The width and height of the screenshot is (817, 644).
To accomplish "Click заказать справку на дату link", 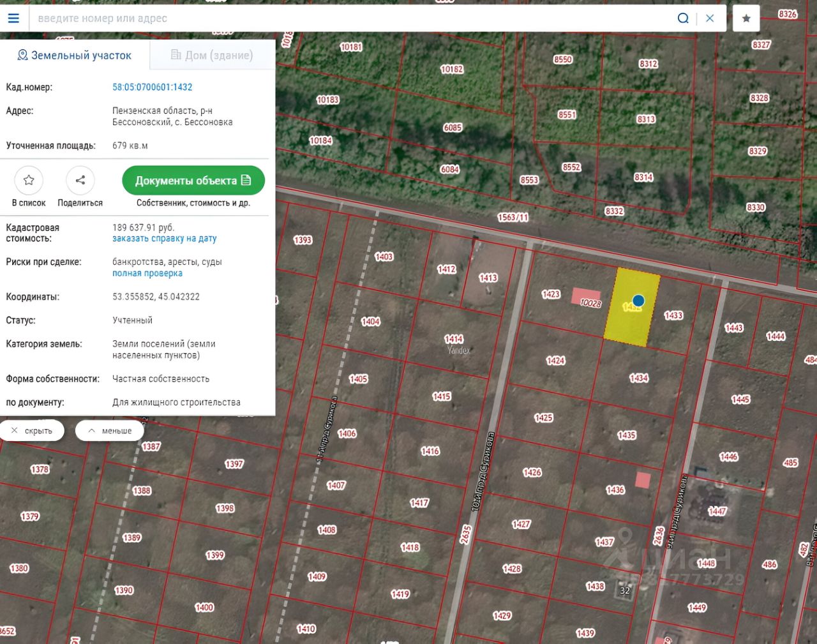I will (164, 239).
